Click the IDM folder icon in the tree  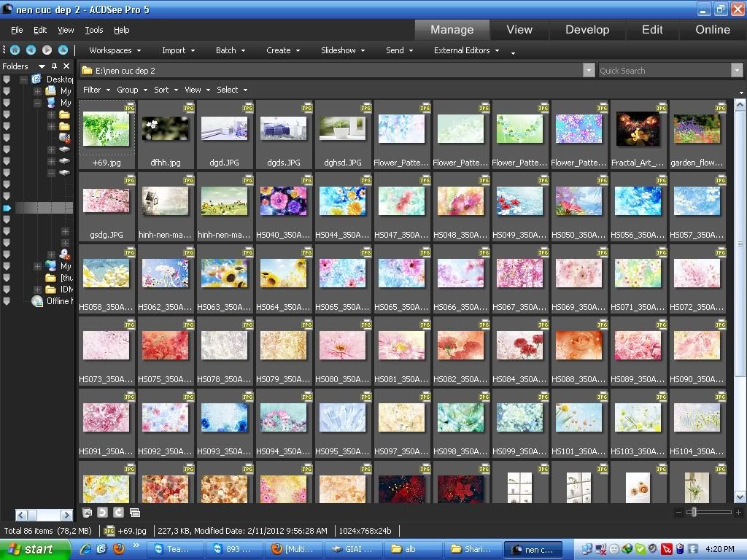(50, 289)
